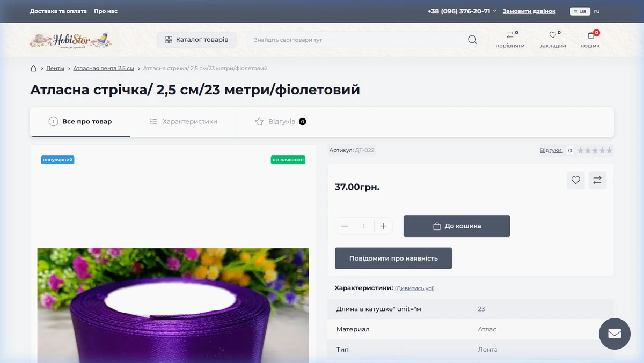Open Дивитись усі characteristics link
The height and width of the screenshot is (363, 644).
click(x=415, y=288)
